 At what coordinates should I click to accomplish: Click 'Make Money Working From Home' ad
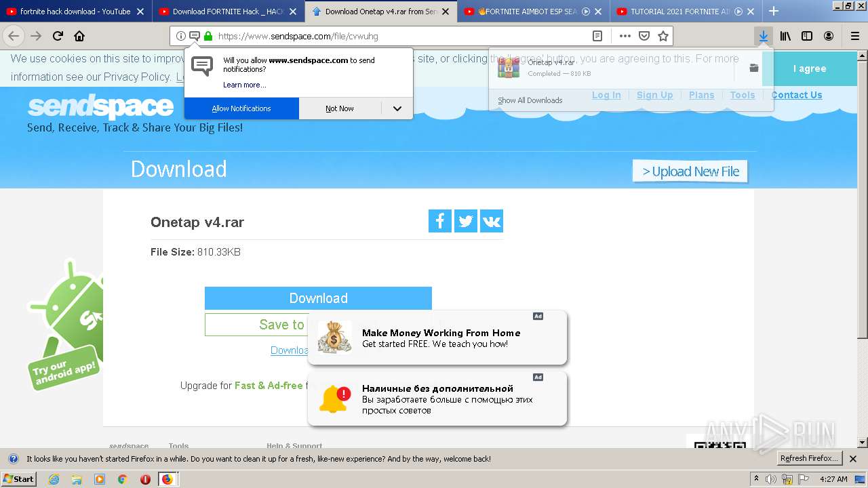pos(437,338)
